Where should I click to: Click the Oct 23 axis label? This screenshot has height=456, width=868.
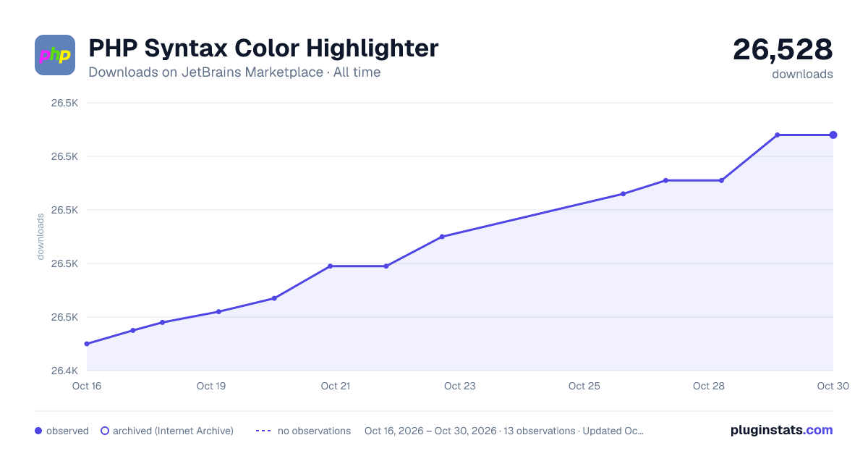click(460, 386)
